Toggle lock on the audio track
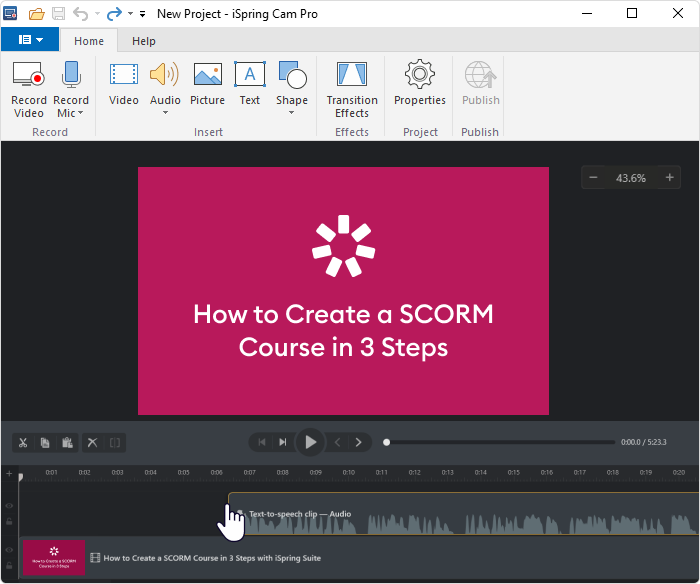This screenshot has height=584, width=700. pos(9,521)
